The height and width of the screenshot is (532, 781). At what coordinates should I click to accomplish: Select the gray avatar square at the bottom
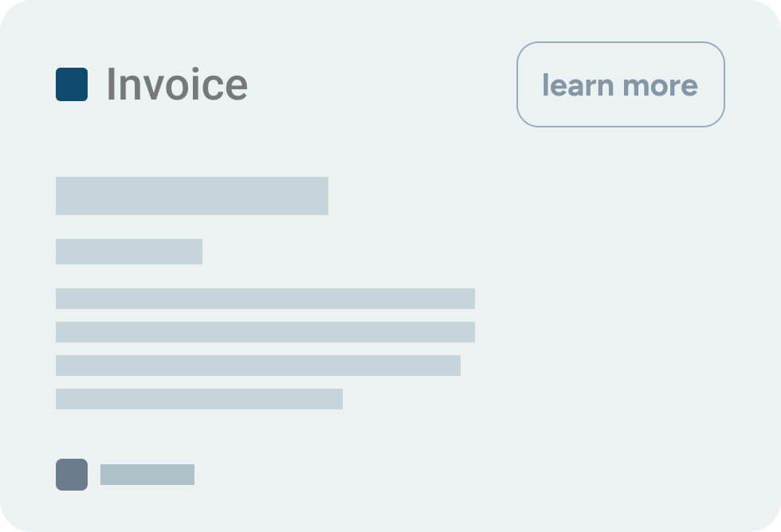pos(72,475)
